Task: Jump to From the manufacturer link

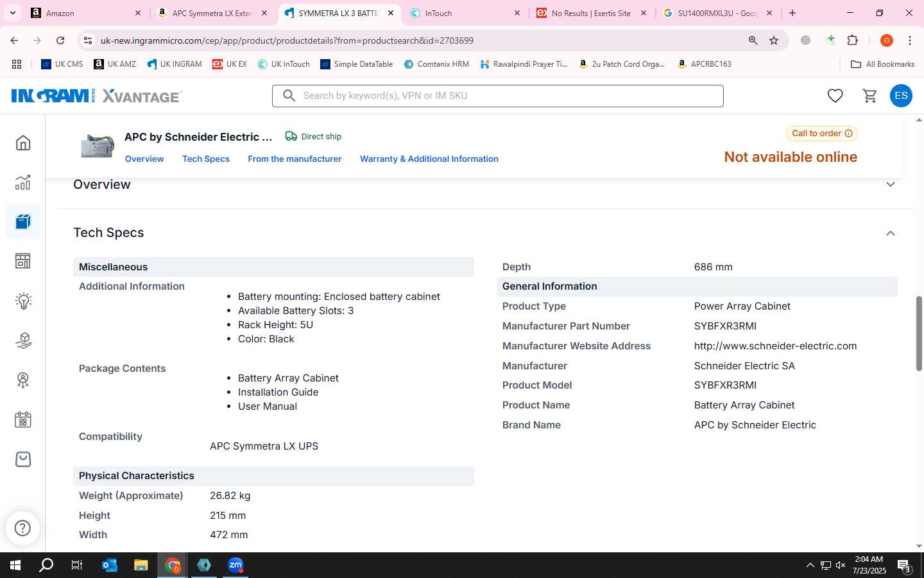Action: [x=295, y=159]
